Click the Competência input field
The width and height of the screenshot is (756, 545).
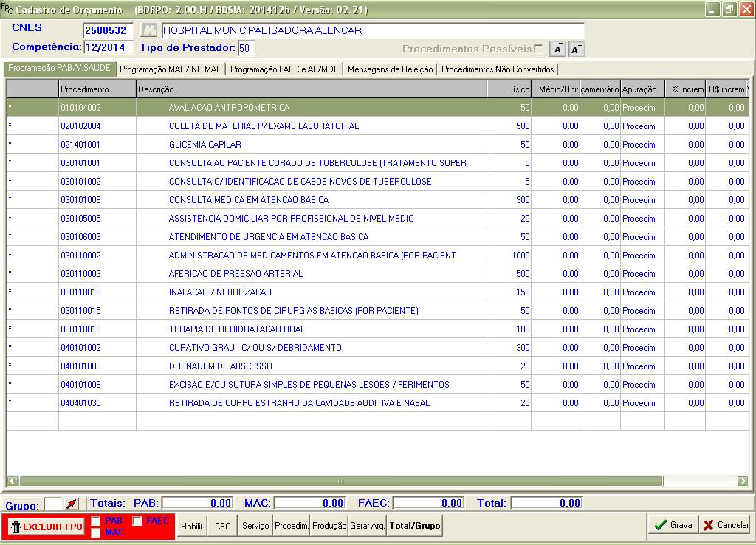[109, 48]
